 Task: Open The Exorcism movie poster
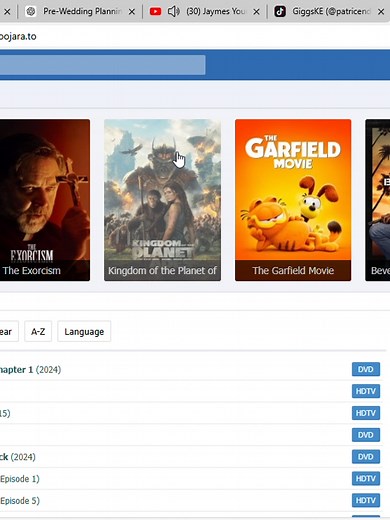pyautogui.click(x=45, y=200)
